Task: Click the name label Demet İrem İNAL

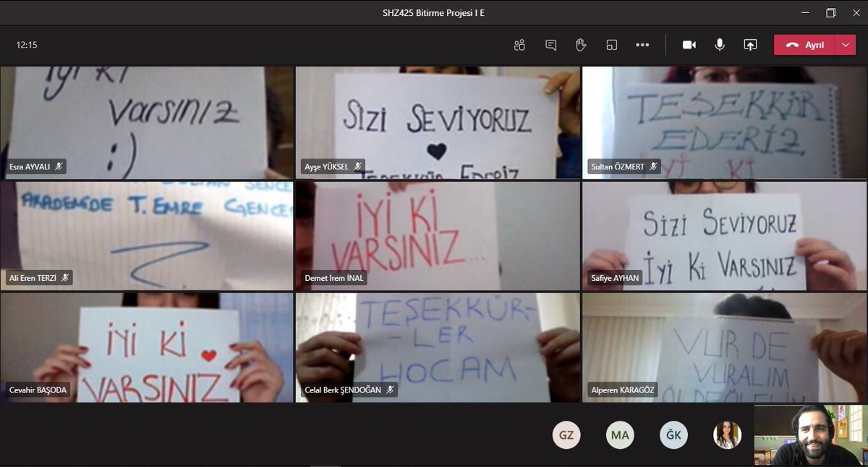Action: pyautogui.click(x=333, y=278)
